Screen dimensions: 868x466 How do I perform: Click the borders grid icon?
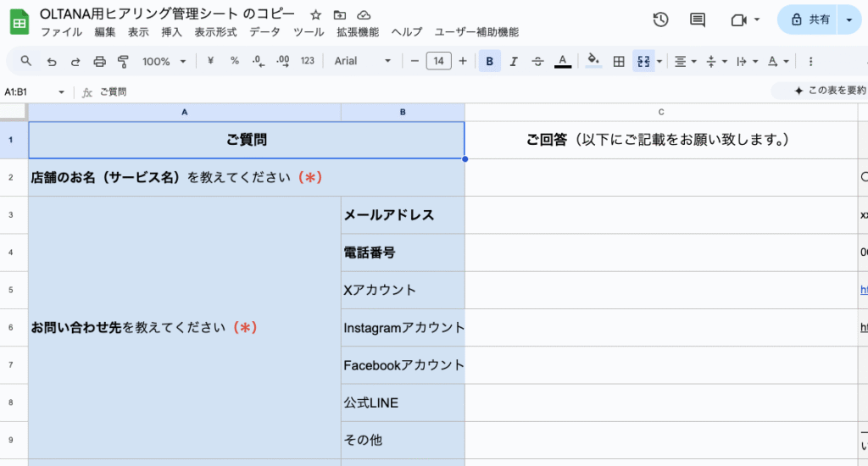(x=619, y=61)
